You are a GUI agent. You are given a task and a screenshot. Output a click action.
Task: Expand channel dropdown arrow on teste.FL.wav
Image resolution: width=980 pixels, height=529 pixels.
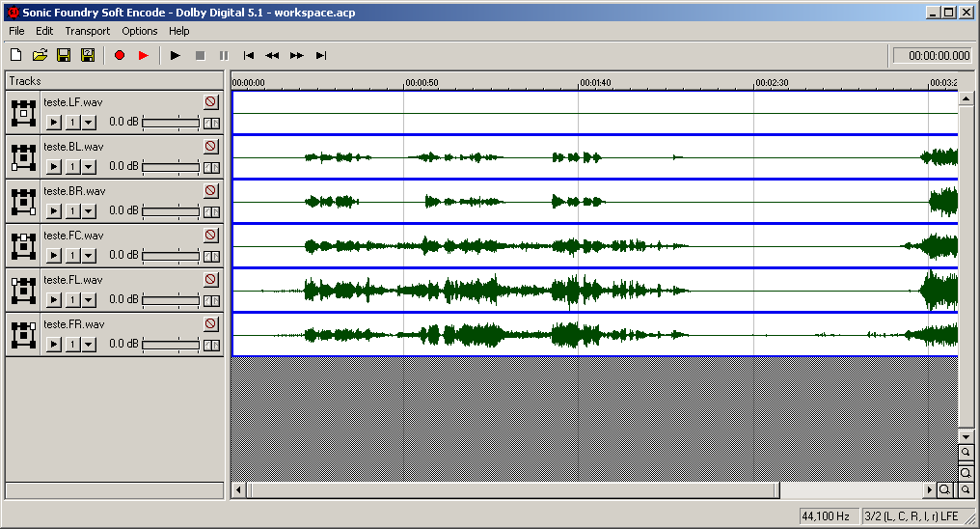point(89,300)
